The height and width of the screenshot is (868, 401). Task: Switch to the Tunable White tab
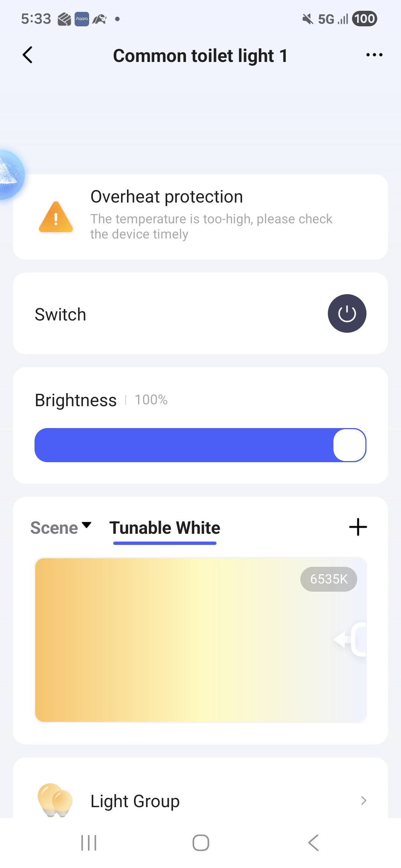[165, 528]
